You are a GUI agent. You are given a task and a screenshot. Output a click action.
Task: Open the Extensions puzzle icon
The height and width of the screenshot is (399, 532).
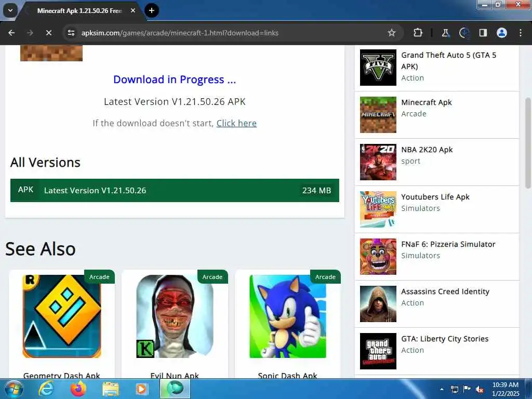click(418, 33)
